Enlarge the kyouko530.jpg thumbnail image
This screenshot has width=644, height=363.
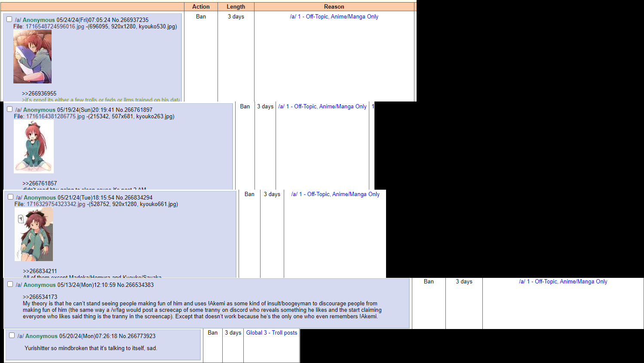(32, 57)
